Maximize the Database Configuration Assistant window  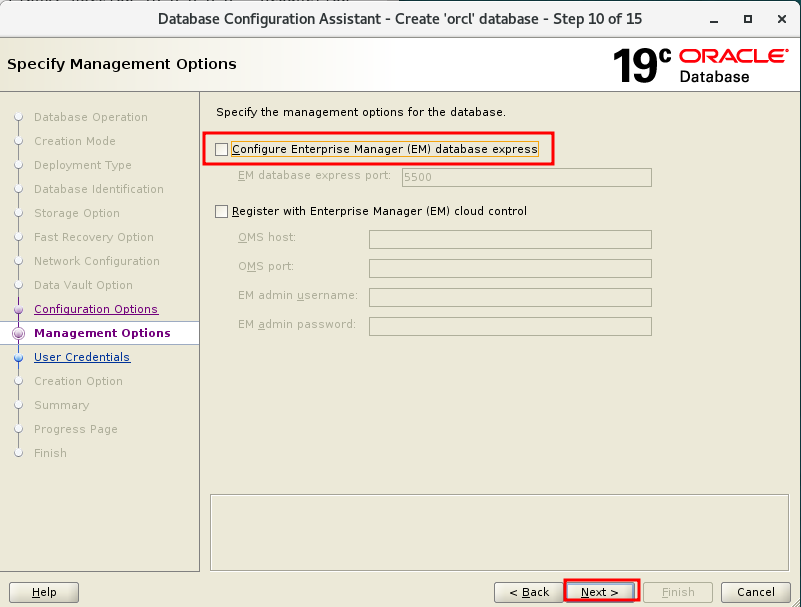[x=748, y=19]
